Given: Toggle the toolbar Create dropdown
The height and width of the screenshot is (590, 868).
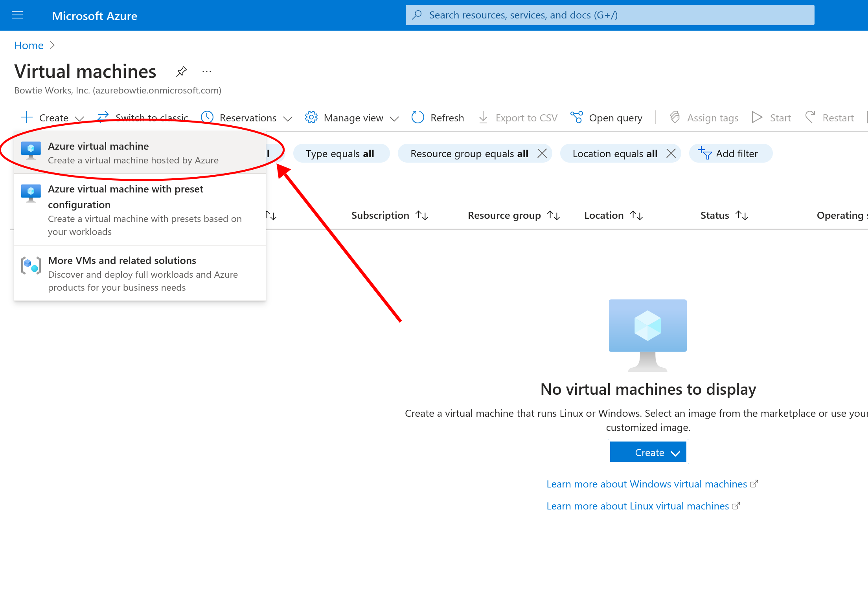Looking at the screenshot, I should pos(52,117).
